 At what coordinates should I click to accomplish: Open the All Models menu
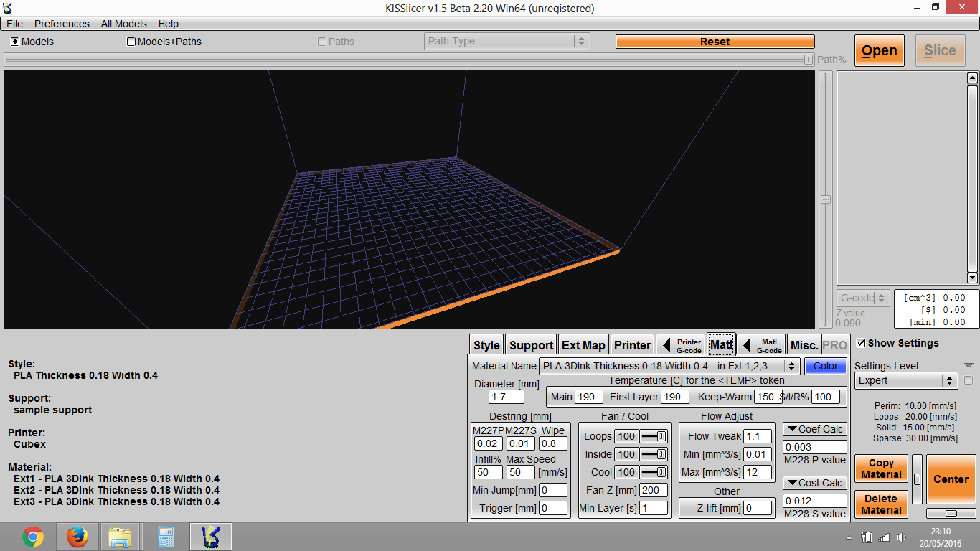pyautogui.click(x=123, y=24)
